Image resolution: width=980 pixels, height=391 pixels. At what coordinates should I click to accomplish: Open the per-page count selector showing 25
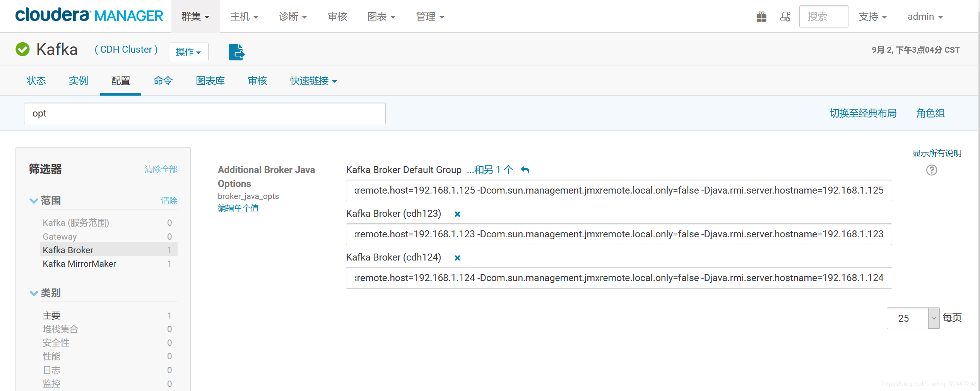913,318
